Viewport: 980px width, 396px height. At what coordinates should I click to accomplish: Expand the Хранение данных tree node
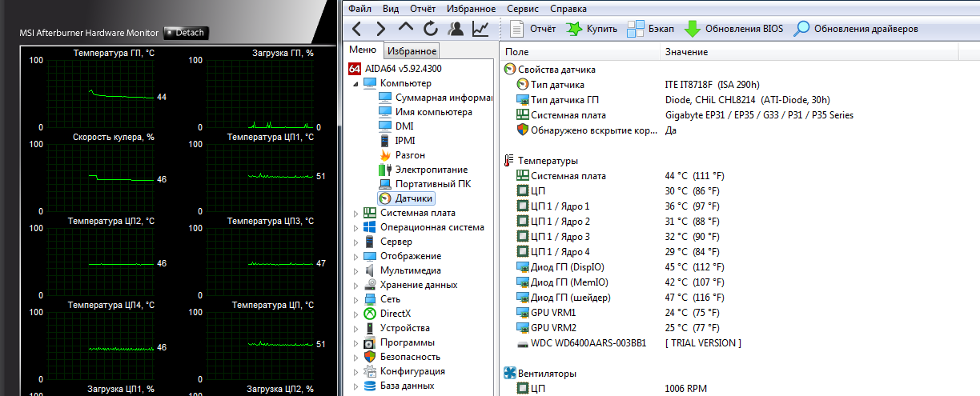(x=356, y=285)
